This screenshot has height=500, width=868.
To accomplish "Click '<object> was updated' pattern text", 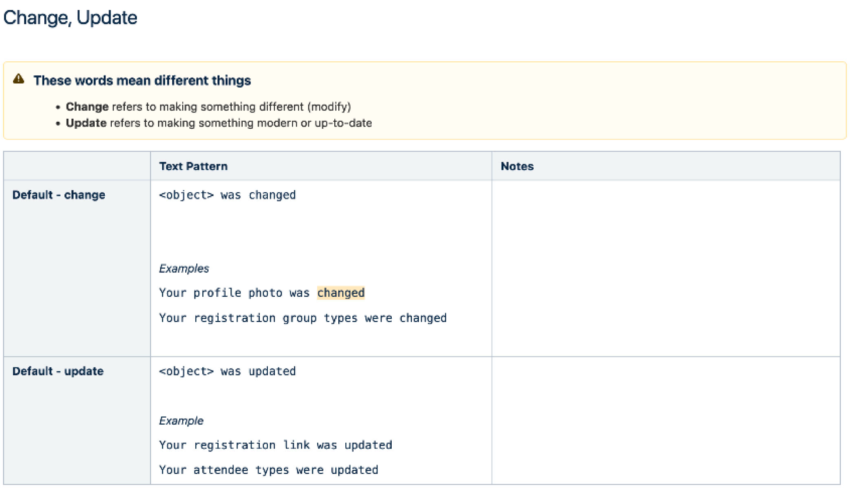I will point(227,371).
